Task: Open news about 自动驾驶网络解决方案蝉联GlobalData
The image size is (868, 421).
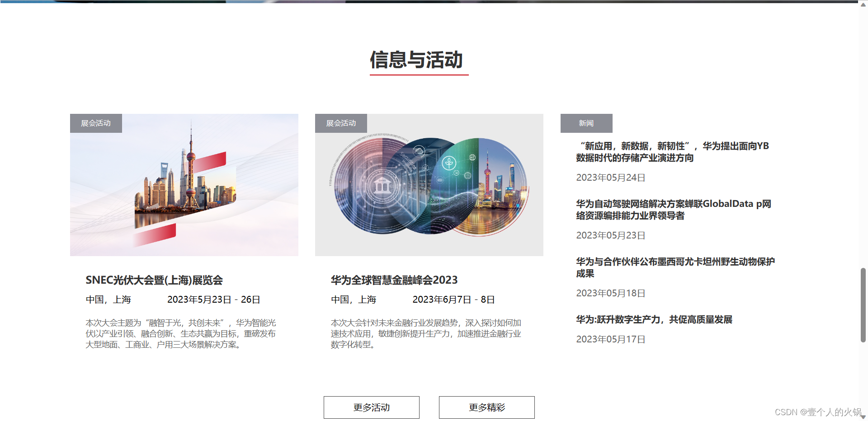Action: (674, 210)
